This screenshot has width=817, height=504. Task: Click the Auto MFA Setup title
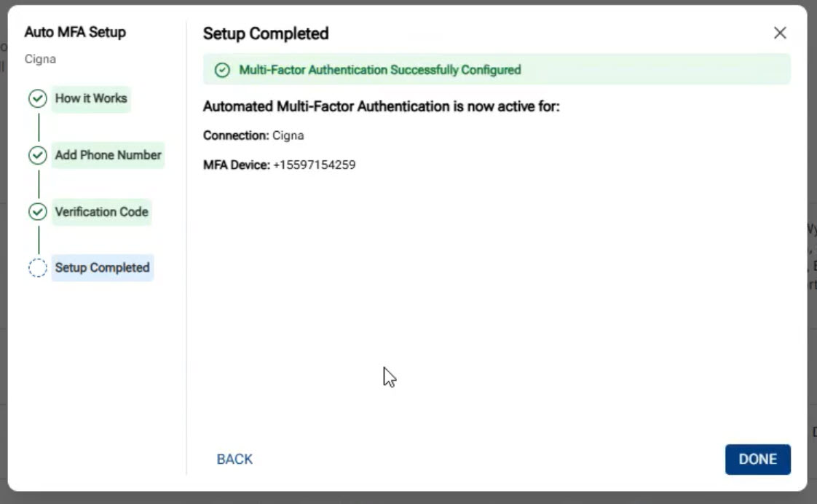[75, 32]
